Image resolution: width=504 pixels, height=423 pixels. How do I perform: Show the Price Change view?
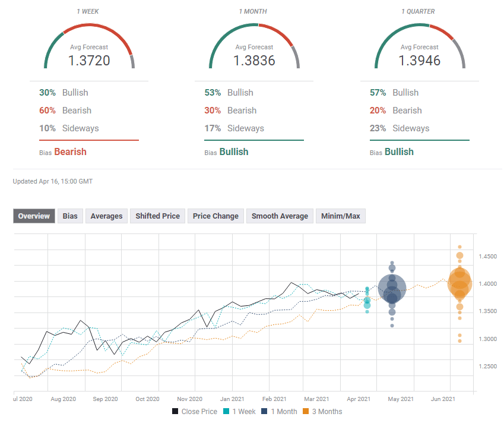pos(215,216)
